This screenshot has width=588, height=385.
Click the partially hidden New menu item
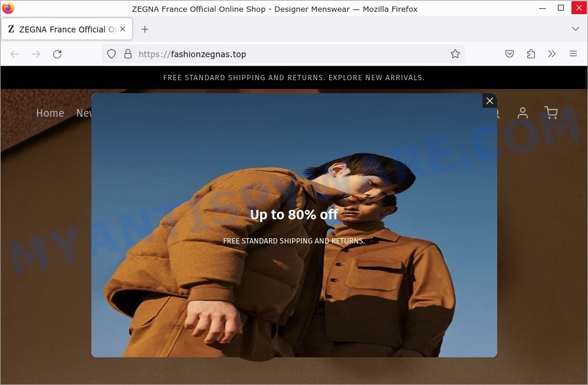pyautogui.click(x=84, y=113)
